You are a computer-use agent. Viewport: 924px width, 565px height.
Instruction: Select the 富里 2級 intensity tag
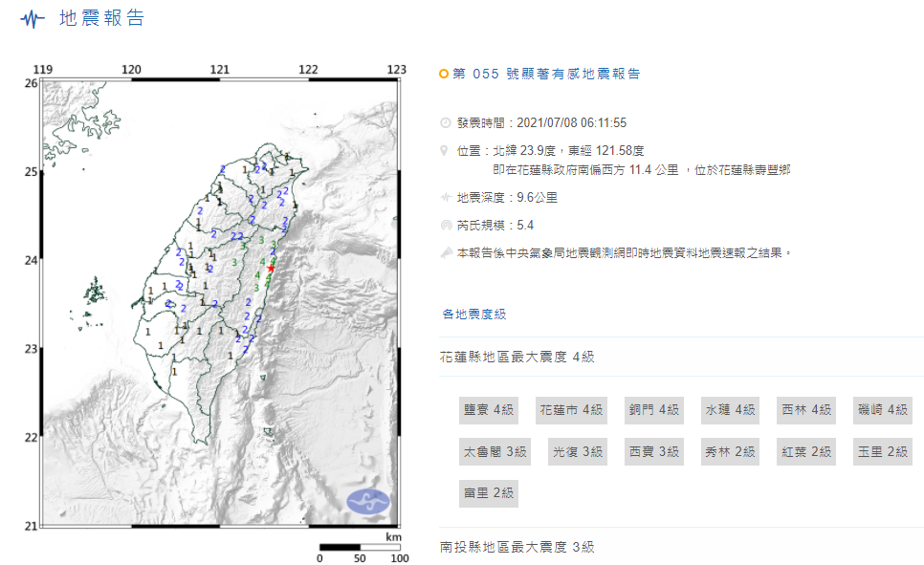489,493
